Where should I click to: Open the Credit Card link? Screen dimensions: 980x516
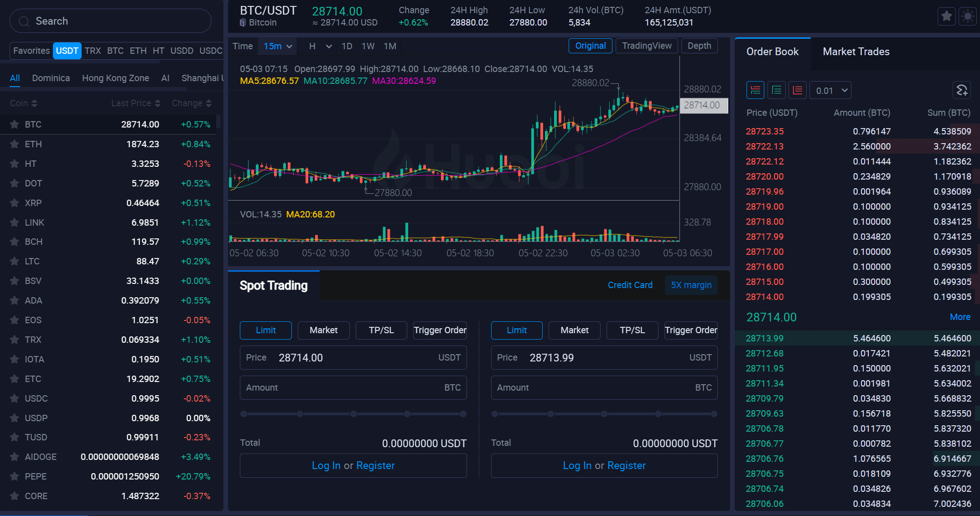point(630,285)
